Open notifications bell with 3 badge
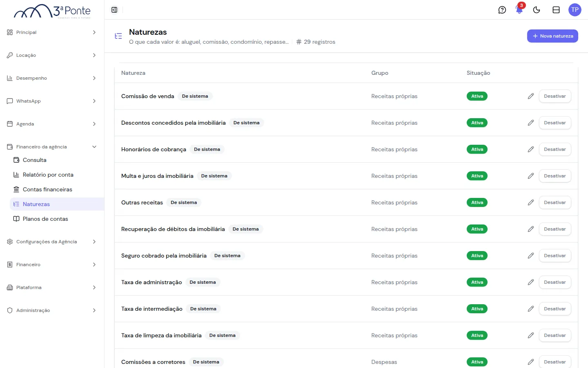Image resolution: width=588 pixels, height=368 pixels. coord(519,9)
